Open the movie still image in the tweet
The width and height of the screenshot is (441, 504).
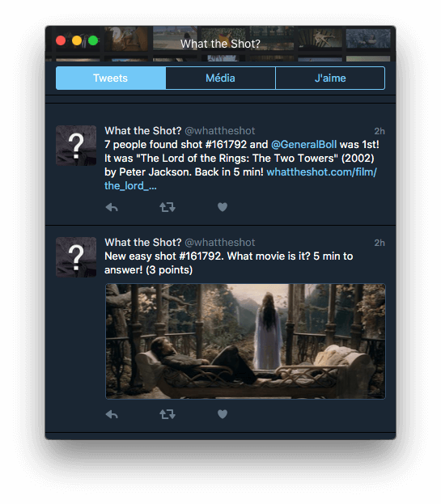245,341
